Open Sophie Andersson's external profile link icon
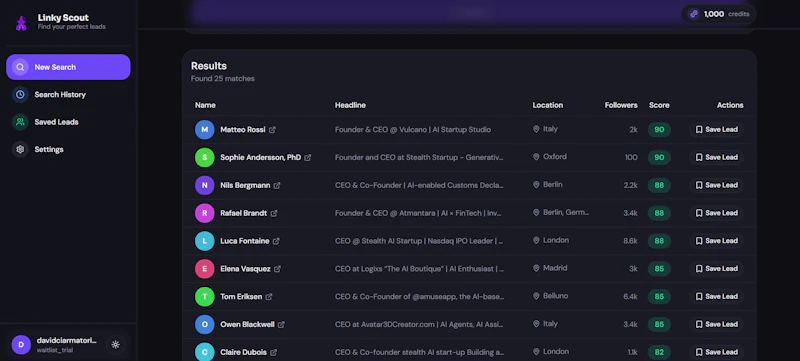Viewport: 800px width, 361px height. coord(308,158)
